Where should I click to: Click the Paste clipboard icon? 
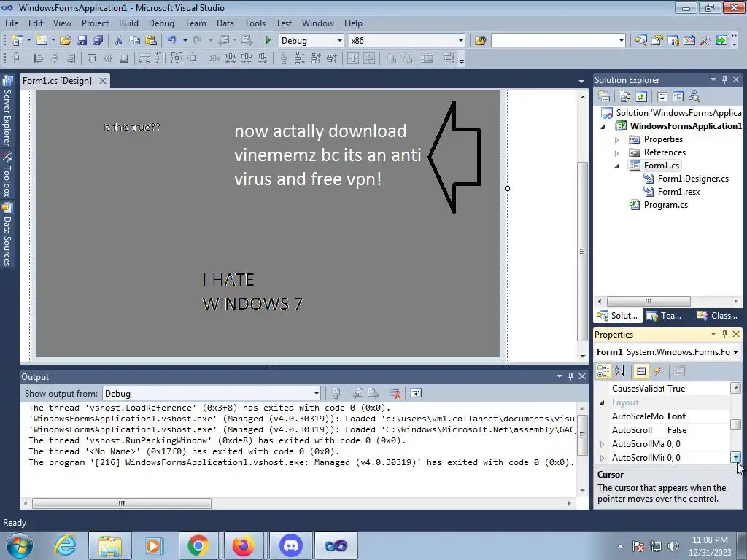click(x=151, y=41)
